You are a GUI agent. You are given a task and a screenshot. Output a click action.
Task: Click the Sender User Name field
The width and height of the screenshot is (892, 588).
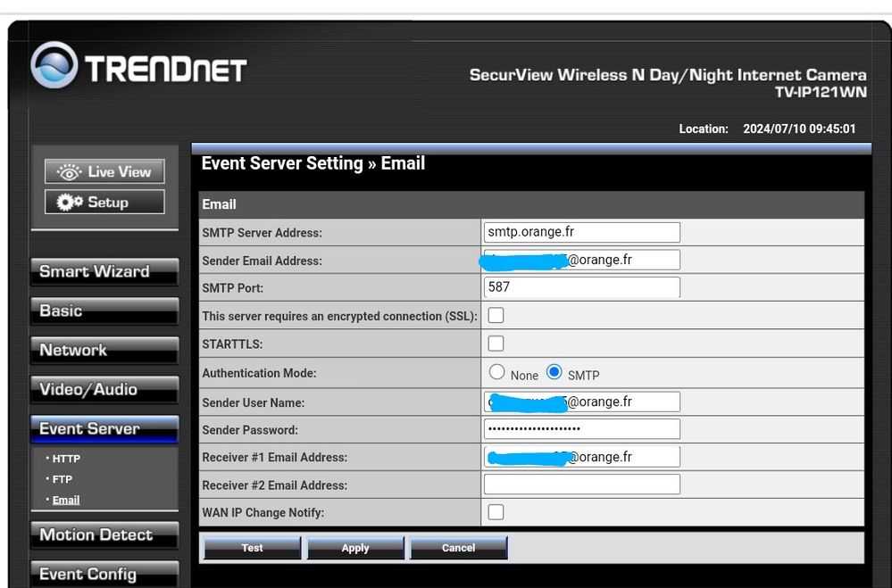pos(582,402)
